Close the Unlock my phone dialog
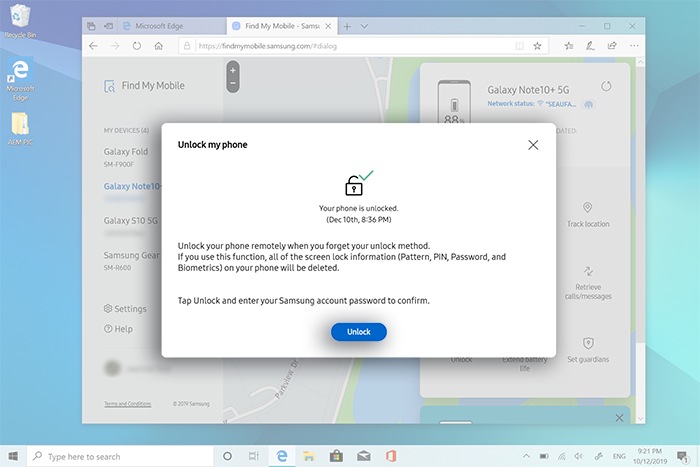Image resolution: width=700 pixels, height=467 pixels. click(533, 145)
